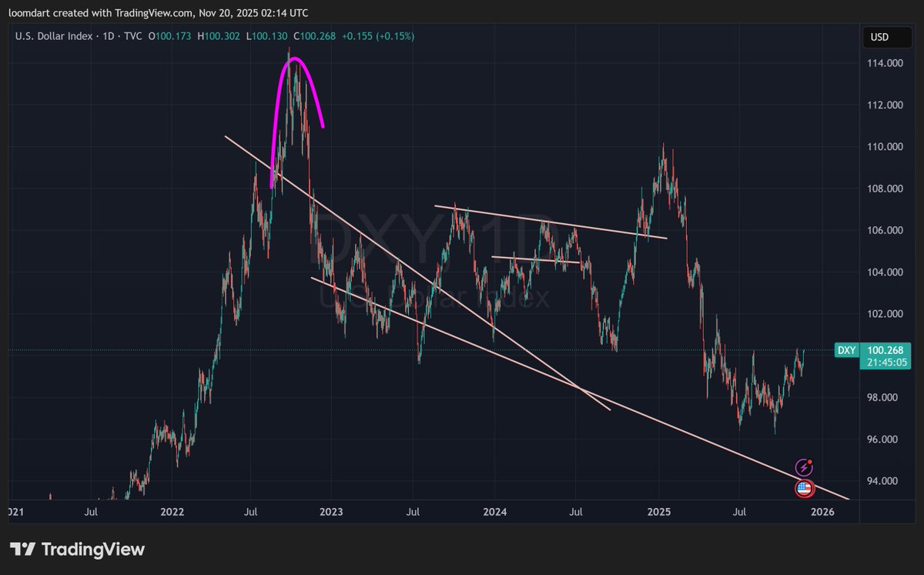The width and height of the screenshot is (924, 575).
Task: Click the 2025 time axis label
Action: 659,511
